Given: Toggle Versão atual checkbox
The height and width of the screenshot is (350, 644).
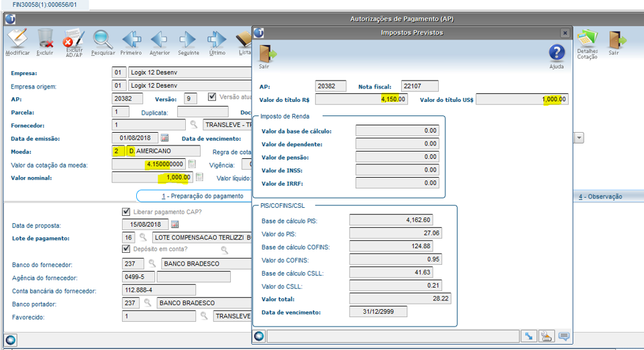Looking at the screenshot, I should coord(213,97).
